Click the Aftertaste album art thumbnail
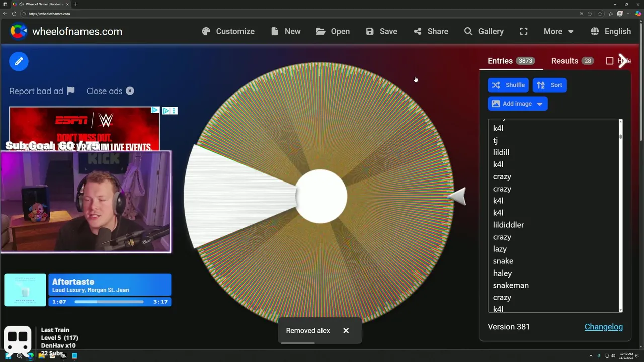This screenshot has height=362, width=644. click(x=25, y=290)
